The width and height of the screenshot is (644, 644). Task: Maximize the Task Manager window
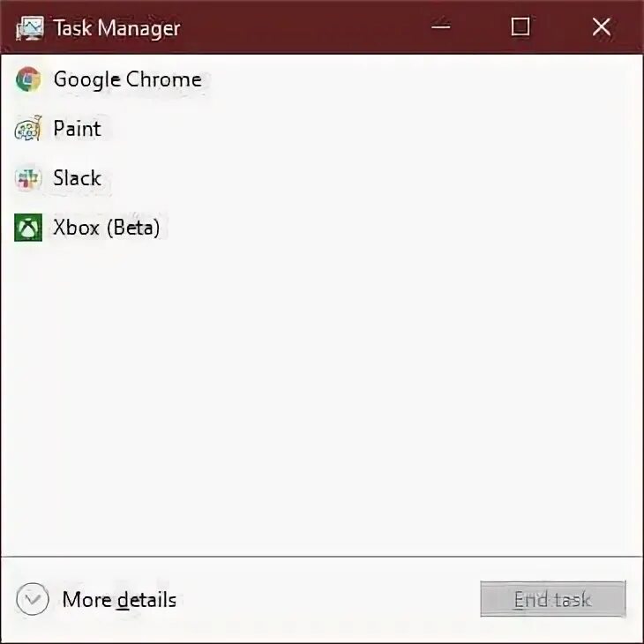point(520,27)
